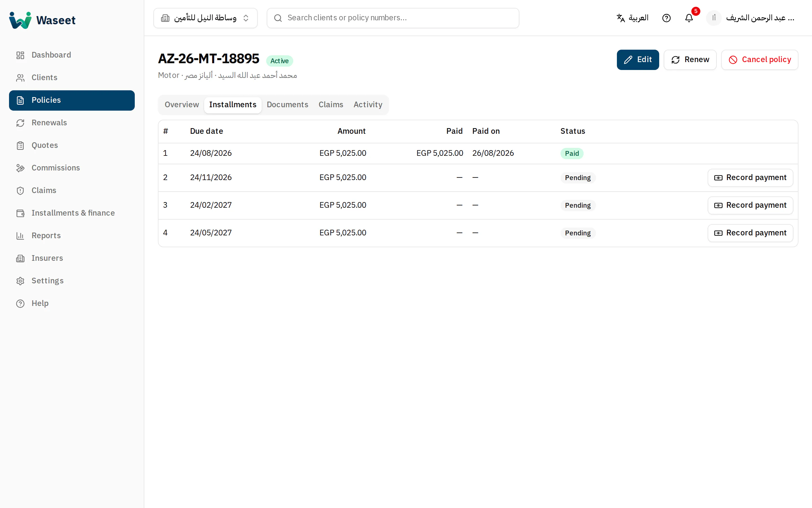
Task: Click Pending badge for installment 3
Action: tap(578, 205)
